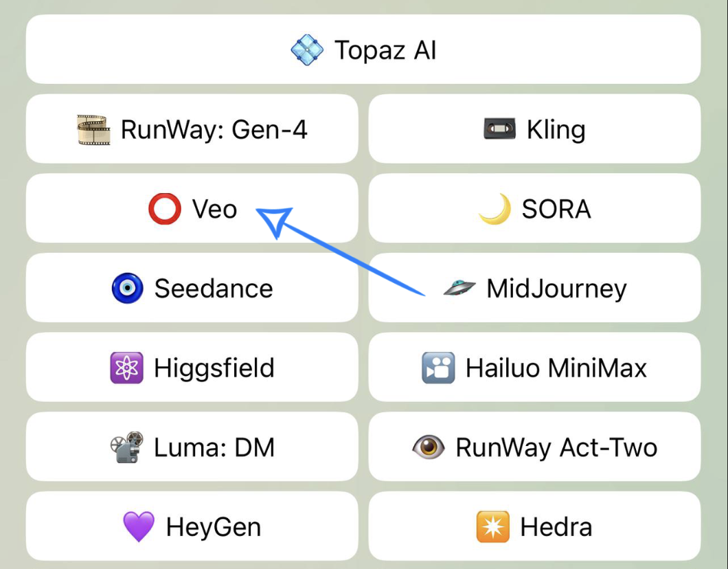Click the blue evil-eye icon beside Seedance
The width and height of the screenshot is (728, 569).
[128, 289]
